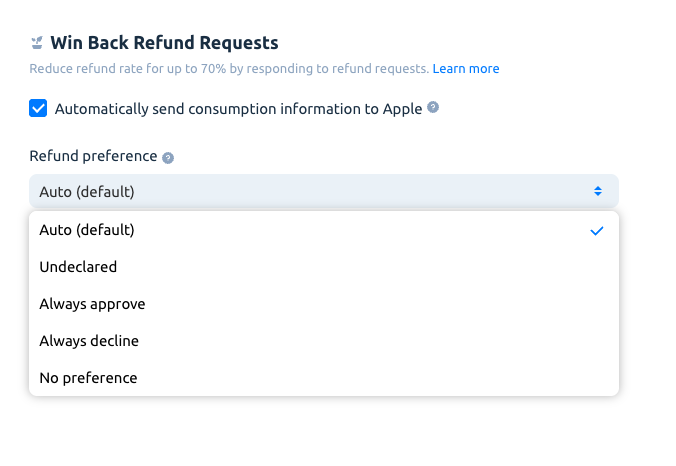Click blank space right of Always approve row
Screen dimensions: 676x466
click(x=379, y=304)
